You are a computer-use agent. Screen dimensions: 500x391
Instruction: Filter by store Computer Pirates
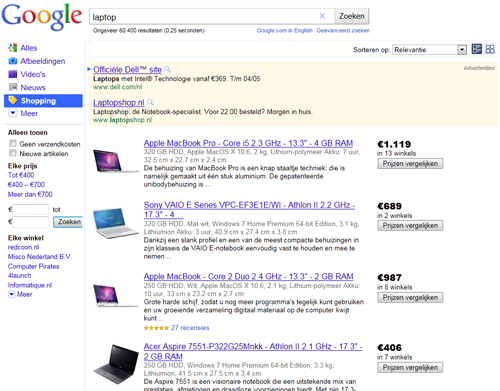34,266
